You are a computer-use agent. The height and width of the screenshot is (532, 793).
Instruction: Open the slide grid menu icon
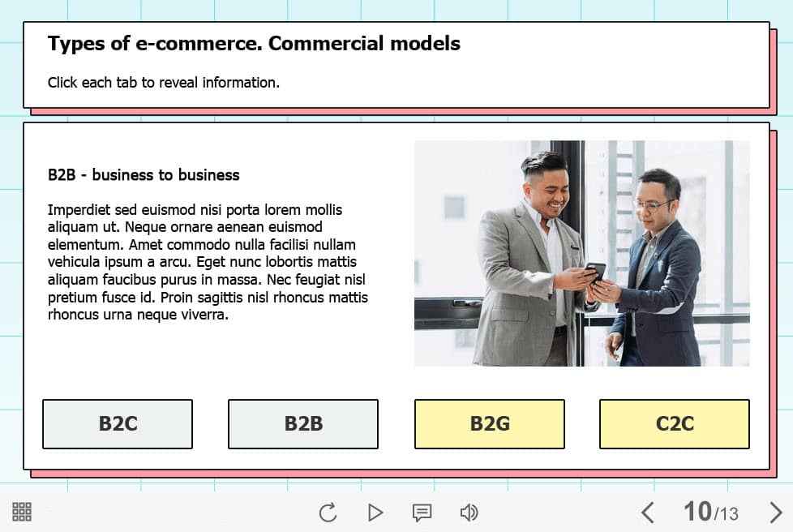pyautogui.click(x=22, y=512)
